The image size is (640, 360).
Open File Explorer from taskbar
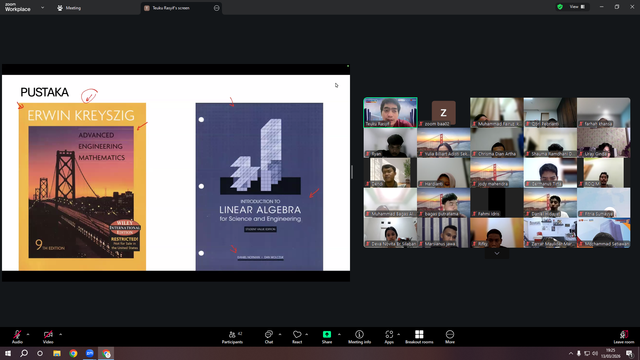57,353
